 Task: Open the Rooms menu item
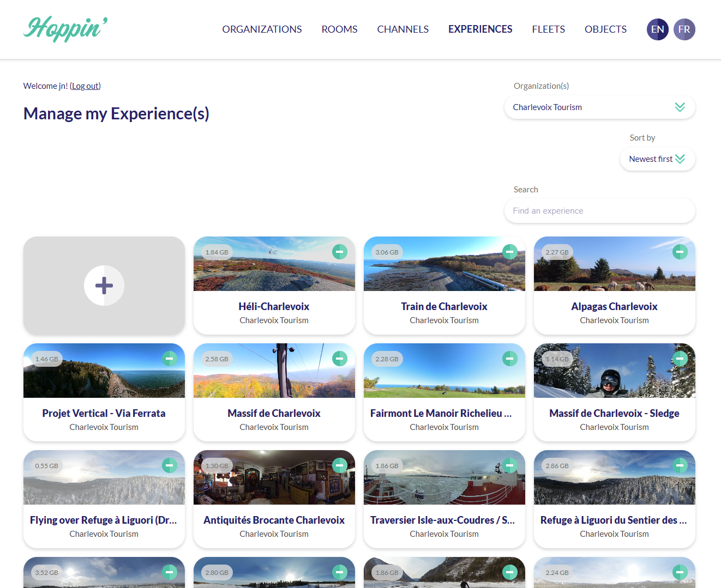pyautogui.click(x=339, y=29)
